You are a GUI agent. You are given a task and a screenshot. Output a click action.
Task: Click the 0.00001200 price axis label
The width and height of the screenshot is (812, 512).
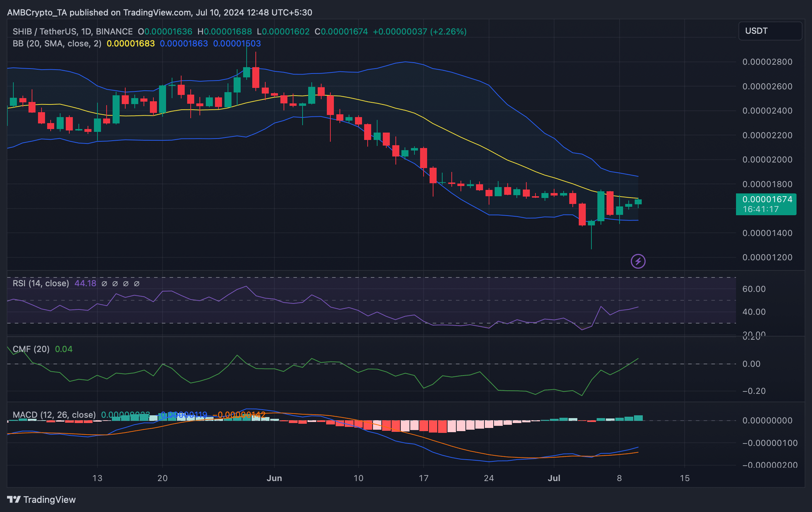point(767,257)
